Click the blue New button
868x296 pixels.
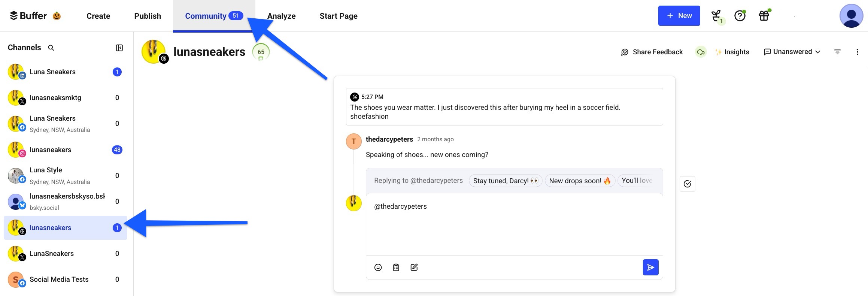[679, 16]
